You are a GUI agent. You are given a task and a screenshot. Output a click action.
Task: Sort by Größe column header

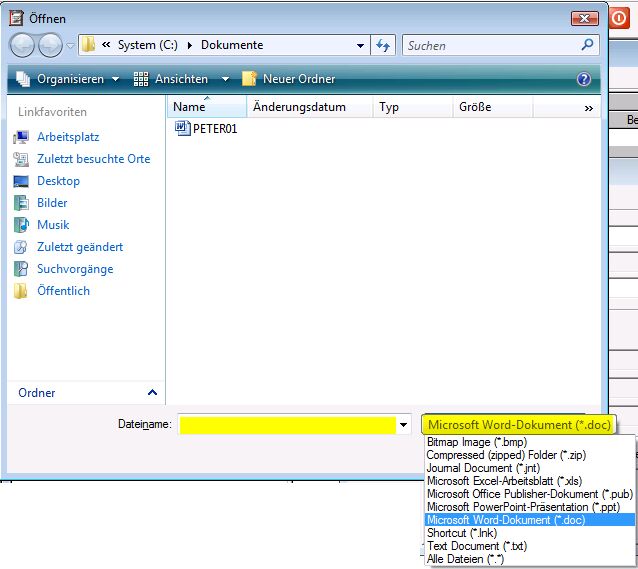[493, 107]
